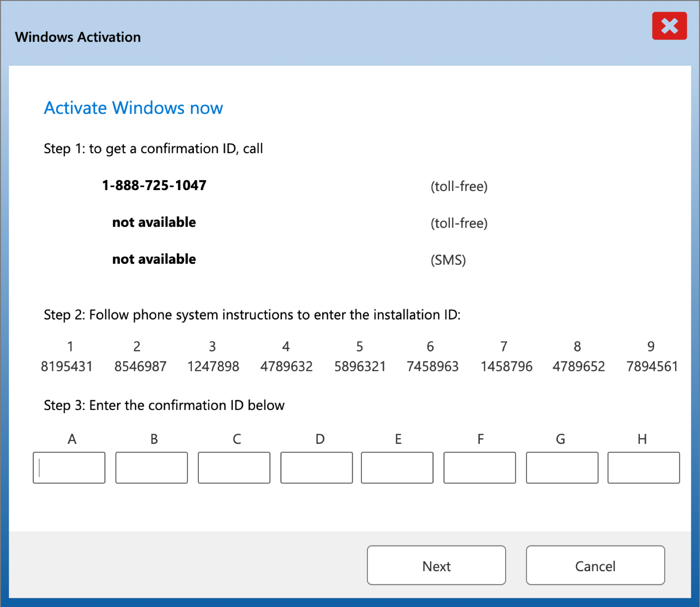Click the Windows Activation title text
This screenshot has width=700, height=607.
point(78,37)
